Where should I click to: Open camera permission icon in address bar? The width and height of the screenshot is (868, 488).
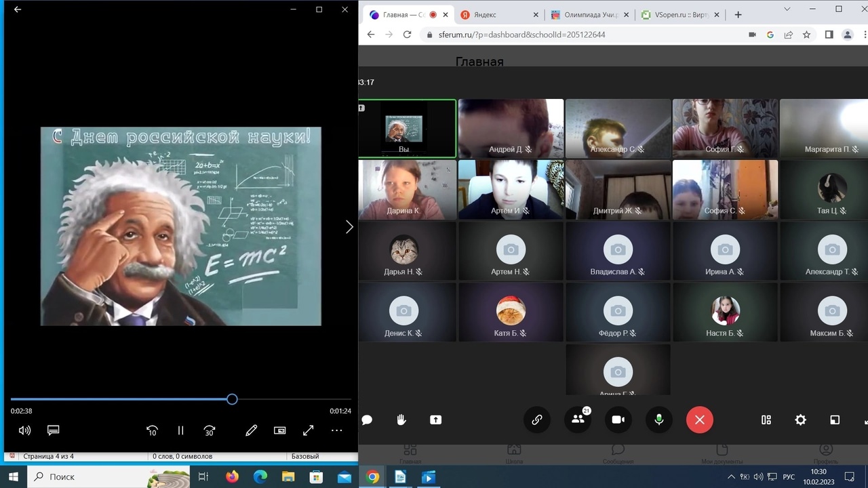point(752,35)
